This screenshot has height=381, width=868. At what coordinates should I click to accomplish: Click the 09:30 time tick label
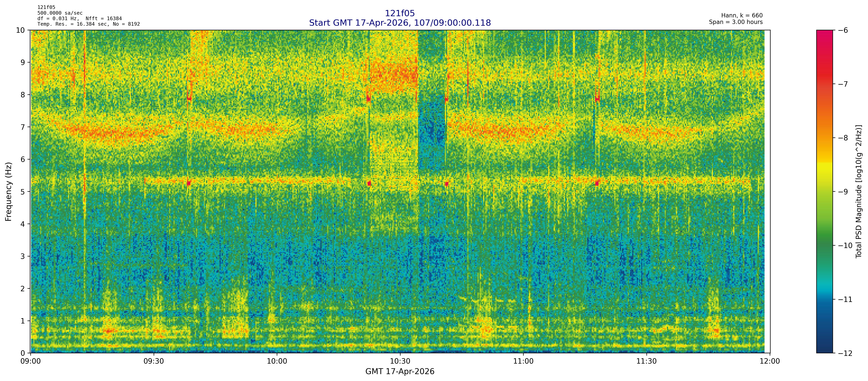point(154,362)
